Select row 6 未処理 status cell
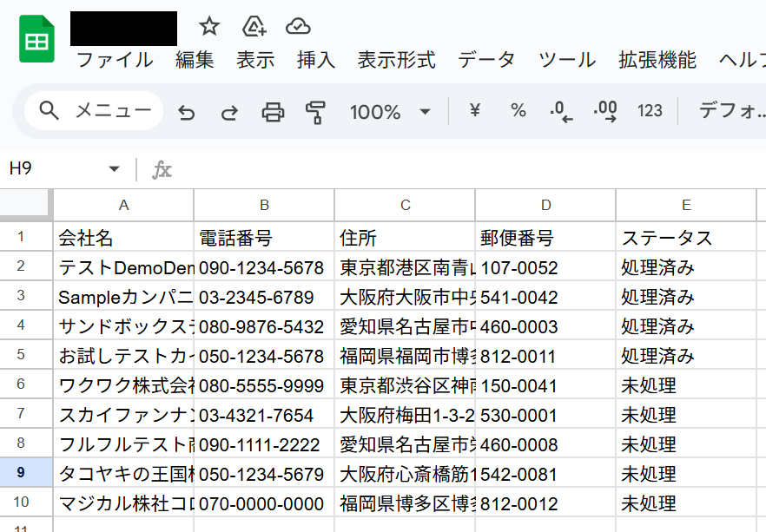 point(686,384)
